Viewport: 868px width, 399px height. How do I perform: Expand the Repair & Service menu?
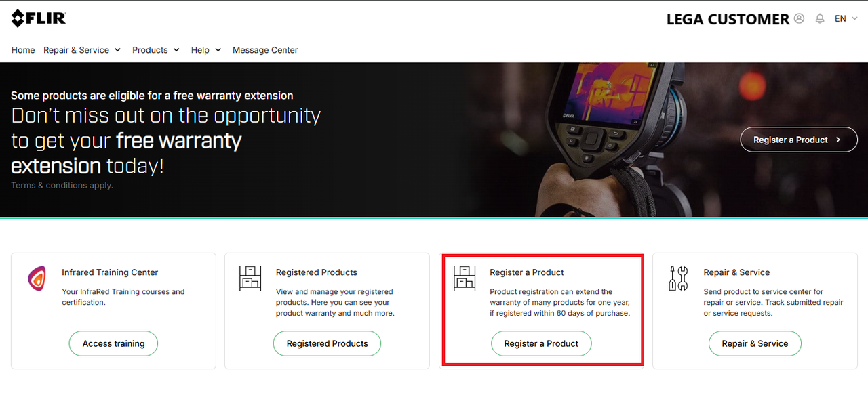pyautogui.click(x=82, y=50)
